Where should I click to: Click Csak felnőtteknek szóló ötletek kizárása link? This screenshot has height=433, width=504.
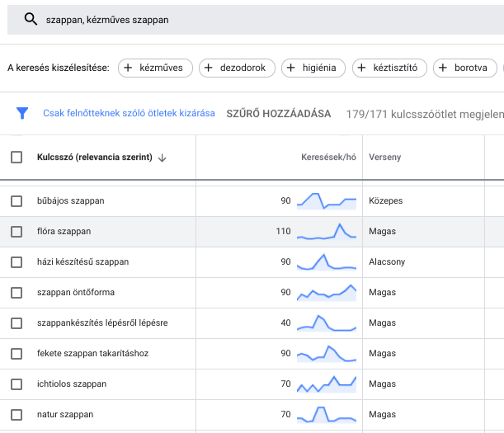pos(129,113)
